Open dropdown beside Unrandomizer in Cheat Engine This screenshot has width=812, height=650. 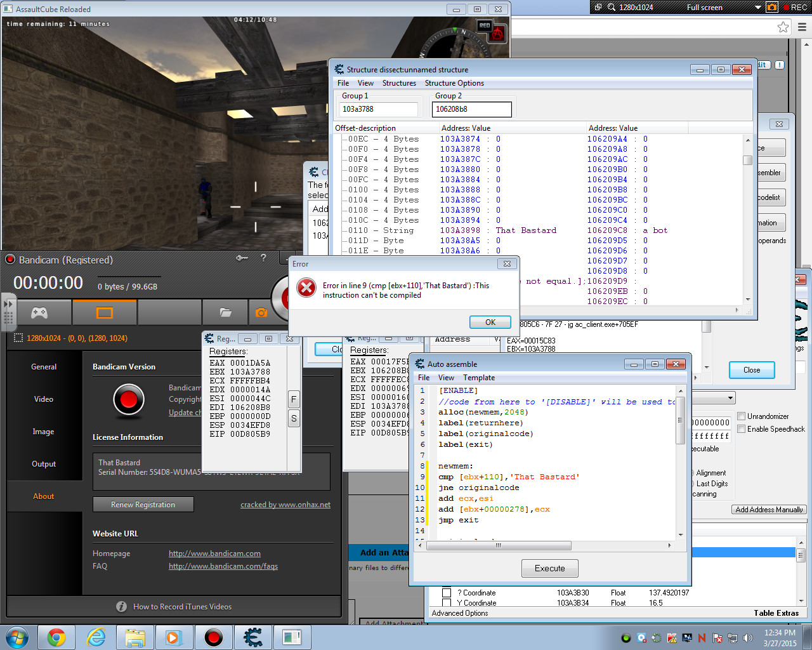point(731,398)
